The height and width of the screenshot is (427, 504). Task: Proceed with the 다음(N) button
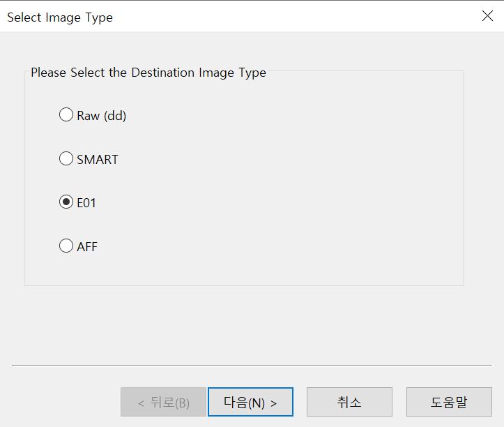click(x=250, y=402)
